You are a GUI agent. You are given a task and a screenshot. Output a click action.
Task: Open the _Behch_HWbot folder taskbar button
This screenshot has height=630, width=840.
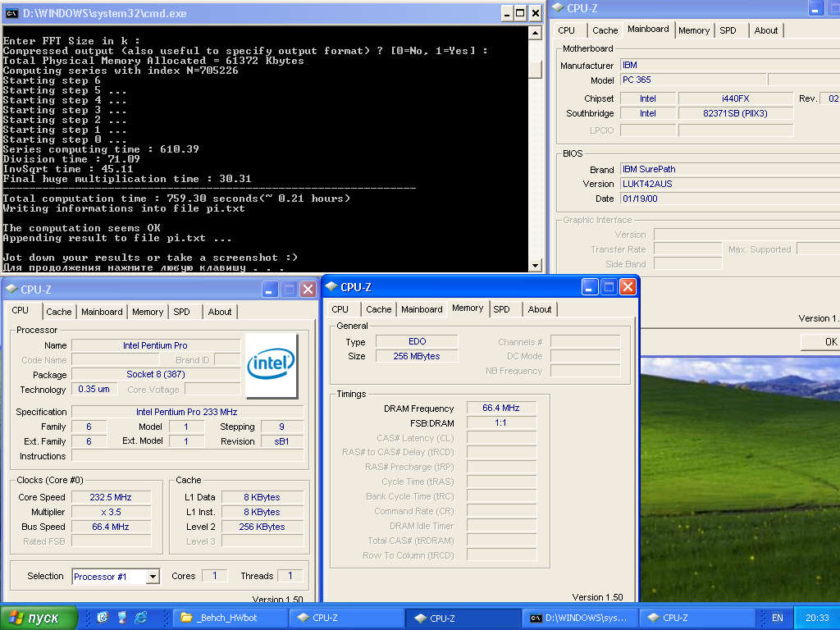click(x=231, y=618)
